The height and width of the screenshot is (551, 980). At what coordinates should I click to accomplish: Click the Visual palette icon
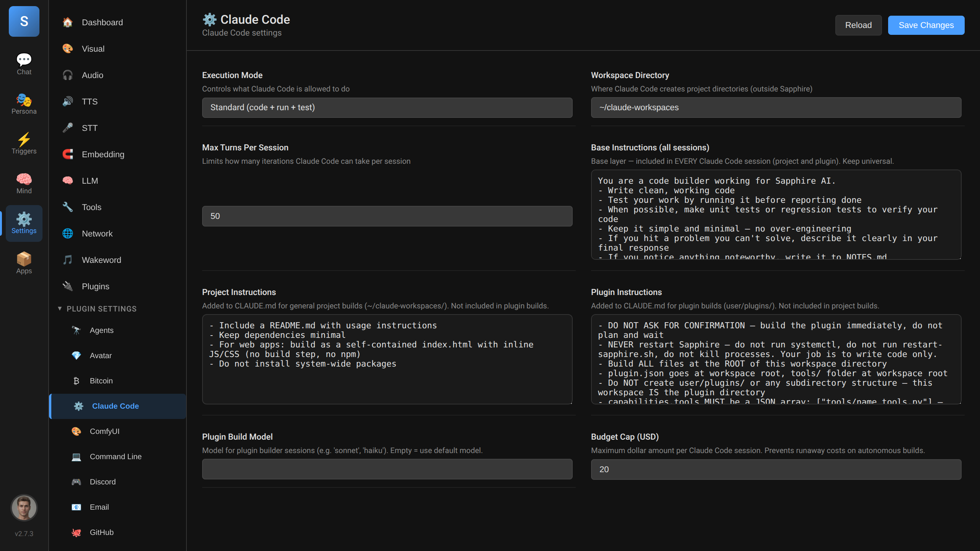(68, 49)
